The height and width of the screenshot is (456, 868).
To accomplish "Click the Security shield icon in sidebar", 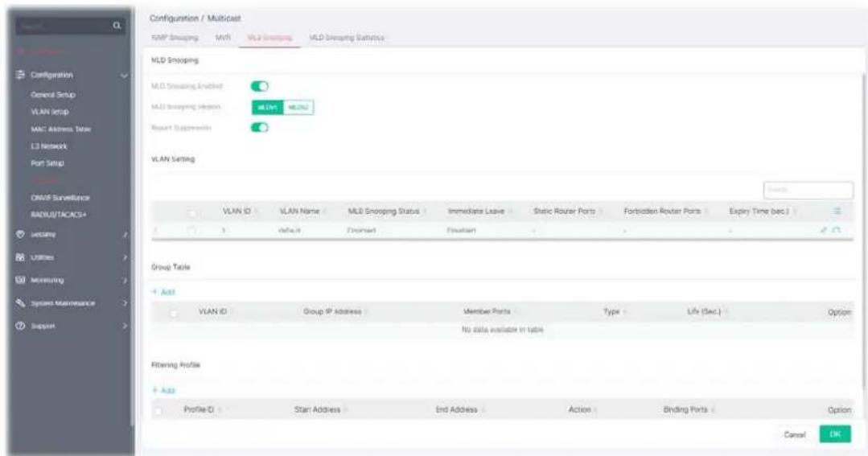I will point(20,234).
